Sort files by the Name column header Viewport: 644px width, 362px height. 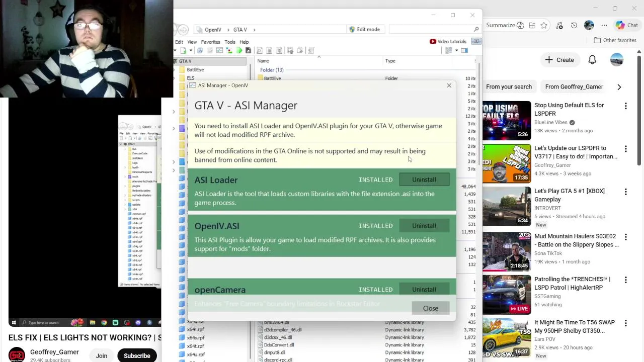click(x=263, y=61)
